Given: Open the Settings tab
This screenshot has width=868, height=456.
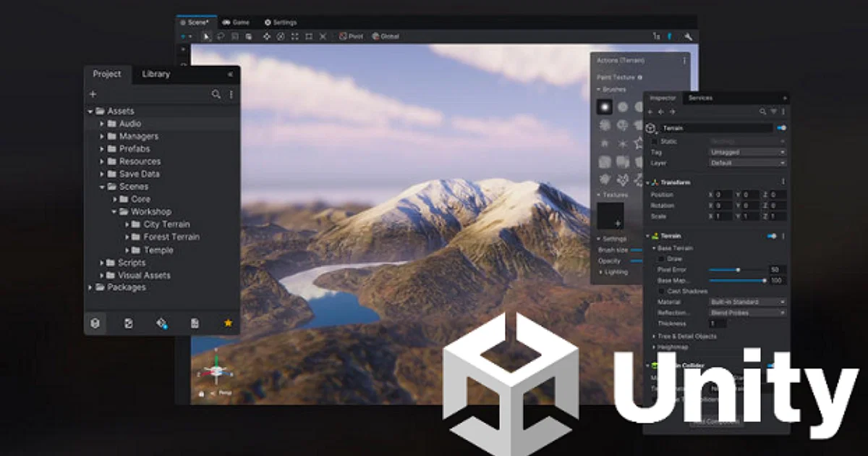Looking at the screenshot, I should (281, 22).
